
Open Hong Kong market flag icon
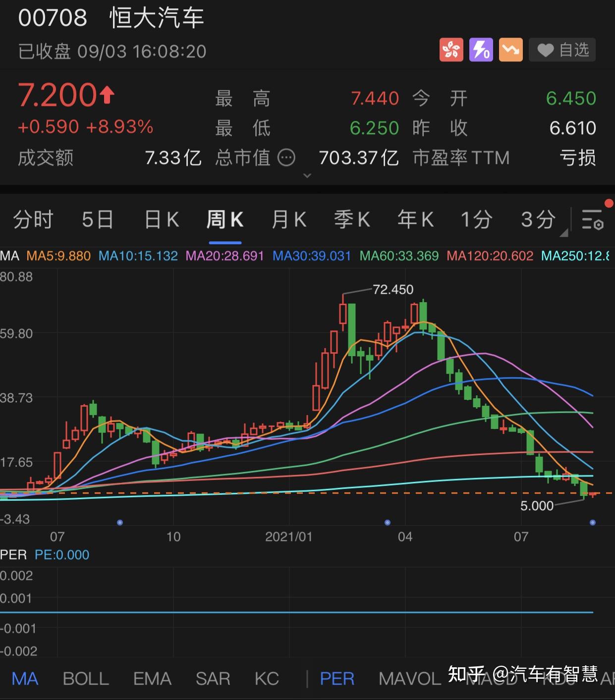451,50
